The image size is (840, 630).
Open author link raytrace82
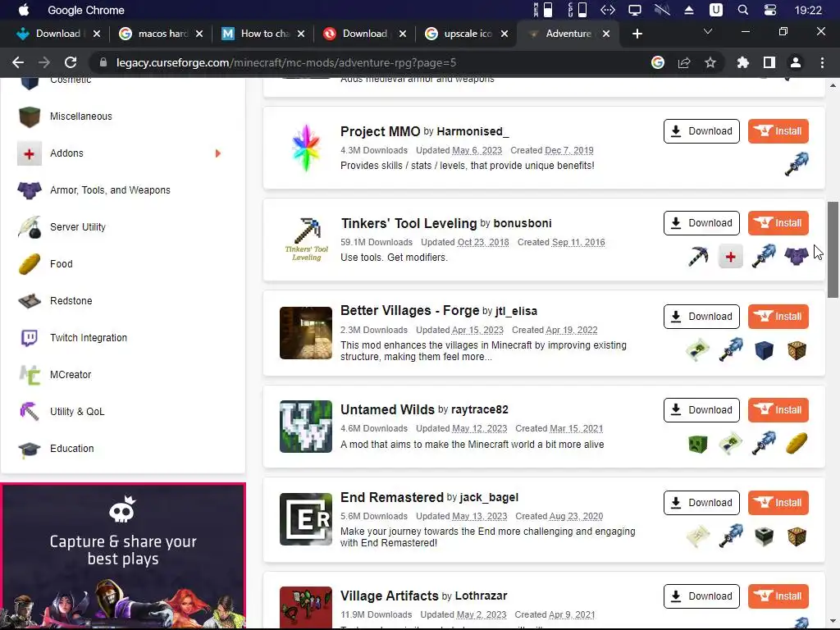point(479,410)
